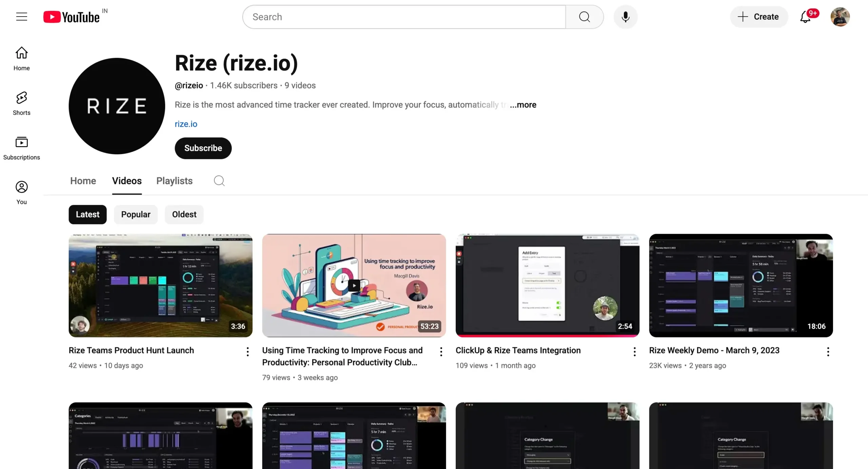Open options for Rize Weekly Demo video
This screenshot has height=469, width=868.
(x=828, y=352)
